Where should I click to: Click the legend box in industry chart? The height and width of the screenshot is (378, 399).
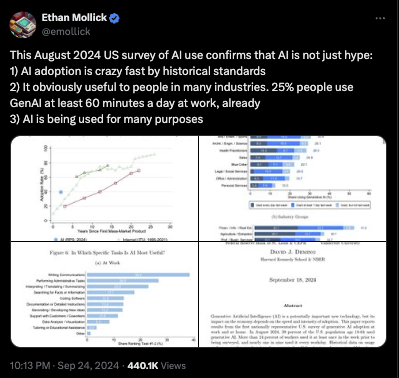click(310, 205)
